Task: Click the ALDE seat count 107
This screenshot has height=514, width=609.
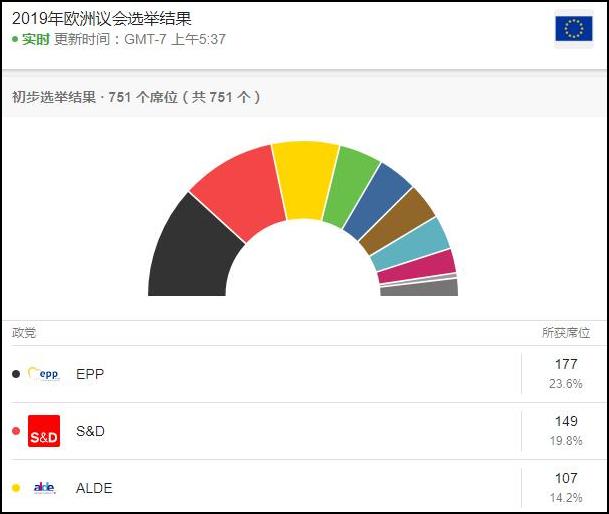Action: 566,479
